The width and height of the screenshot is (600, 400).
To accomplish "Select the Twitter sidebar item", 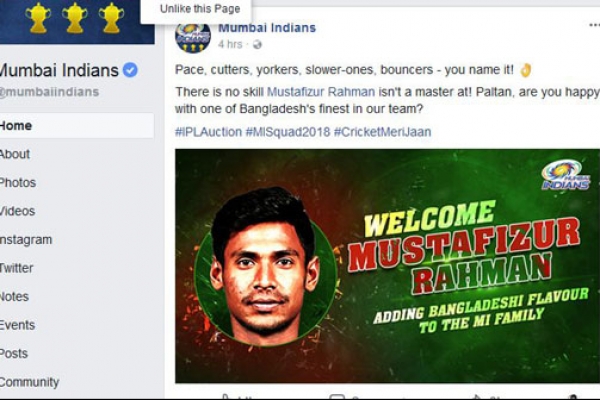I will (16, 268).
